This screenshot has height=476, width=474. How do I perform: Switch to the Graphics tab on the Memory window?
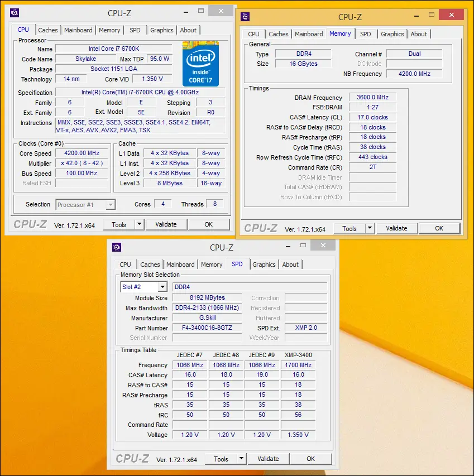tap(392, 34)
